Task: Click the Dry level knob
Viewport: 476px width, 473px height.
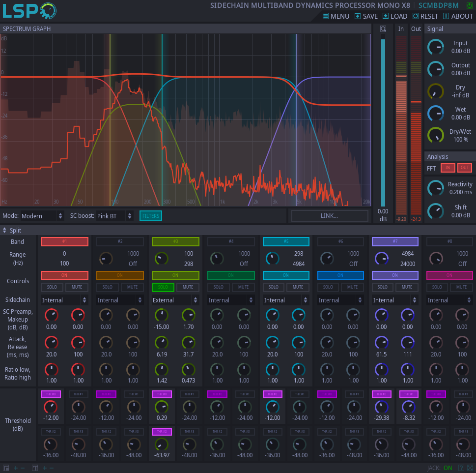Action: pos(436,91)
